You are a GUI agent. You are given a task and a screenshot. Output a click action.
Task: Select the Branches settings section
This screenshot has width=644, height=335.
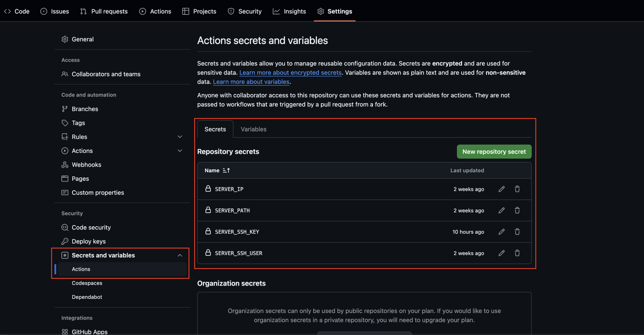[x=85, y=109]
